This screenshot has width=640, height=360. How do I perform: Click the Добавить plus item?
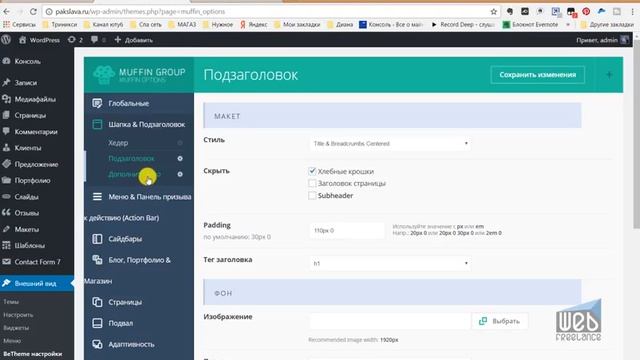[134, 40]
